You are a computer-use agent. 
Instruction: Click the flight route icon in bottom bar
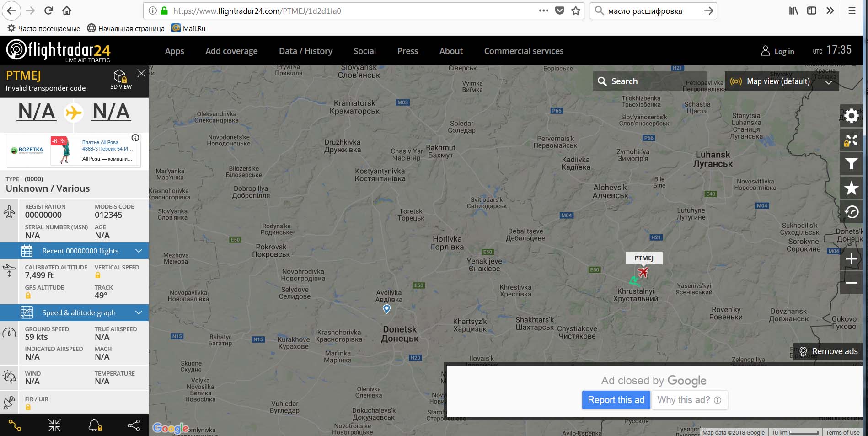pos(15,425)
